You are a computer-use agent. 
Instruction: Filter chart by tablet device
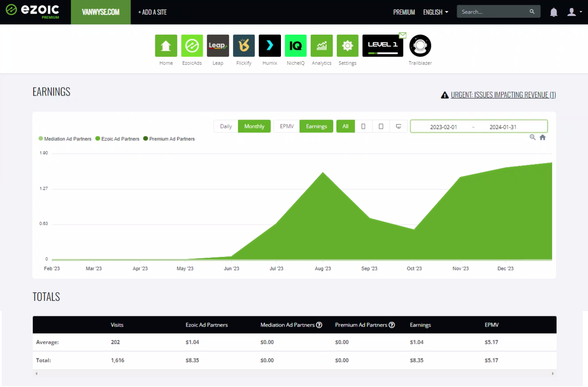coord(381,127)
